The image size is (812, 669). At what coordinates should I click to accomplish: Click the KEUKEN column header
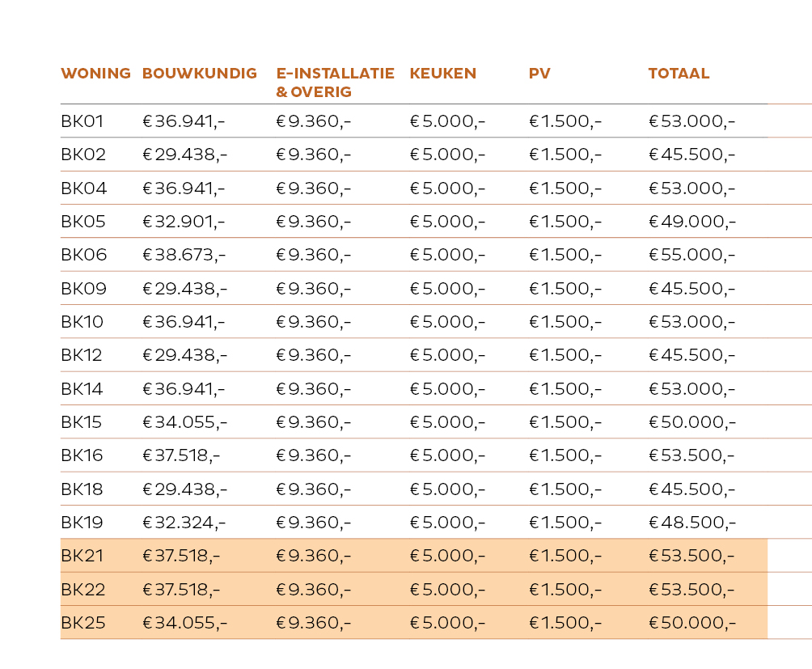click(x=442, y=74)
